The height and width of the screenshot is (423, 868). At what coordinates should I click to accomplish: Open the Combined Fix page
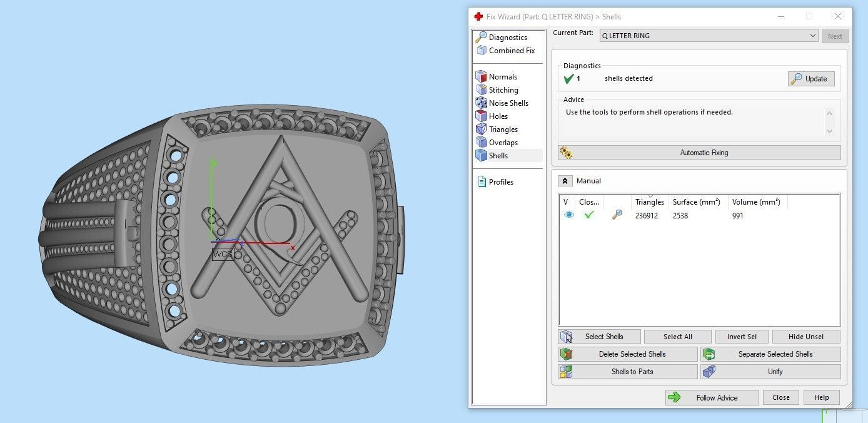(x=512, y=51)
